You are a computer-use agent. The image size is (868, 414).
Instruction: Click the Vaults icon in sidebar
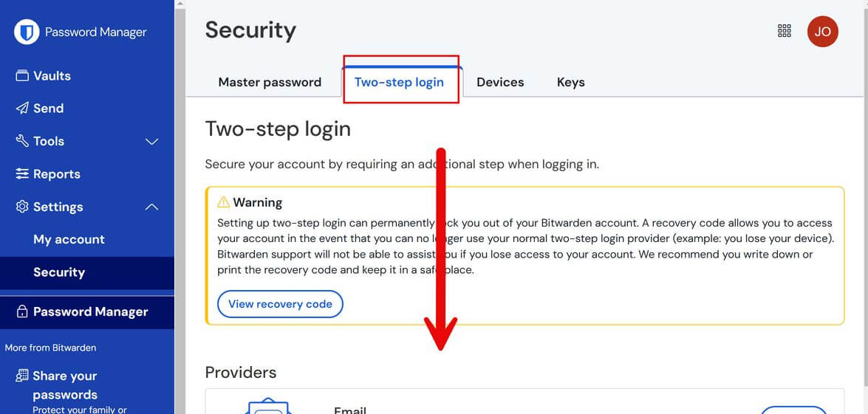coord(22,76)
